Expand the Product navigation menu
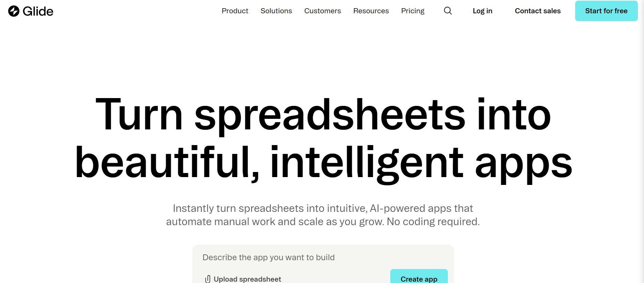This screenshot has width=644, height=283. tap(235, 11)
